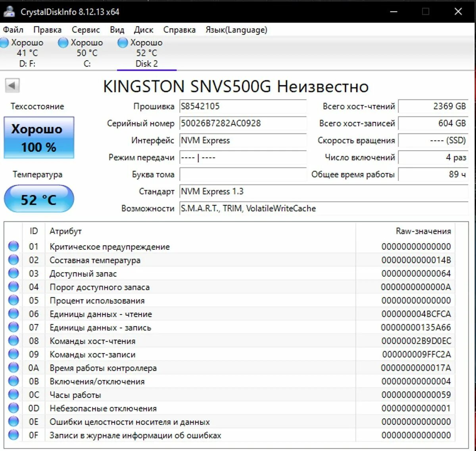
Task: Click status orb for attribute 0A
Action: click(x=13, y=368)
